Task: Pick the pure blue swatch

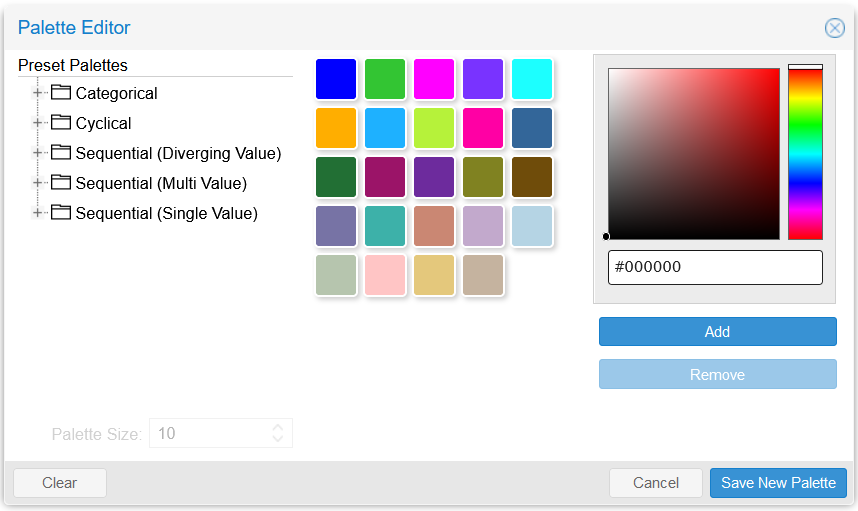Action: point(336,79)
